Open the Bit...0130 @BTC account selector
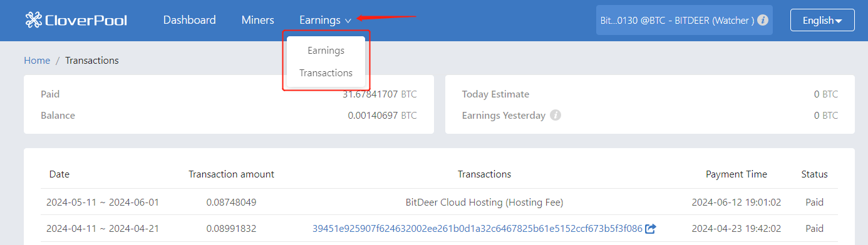This screenshot has height=245, width=868. click(684, 20)
